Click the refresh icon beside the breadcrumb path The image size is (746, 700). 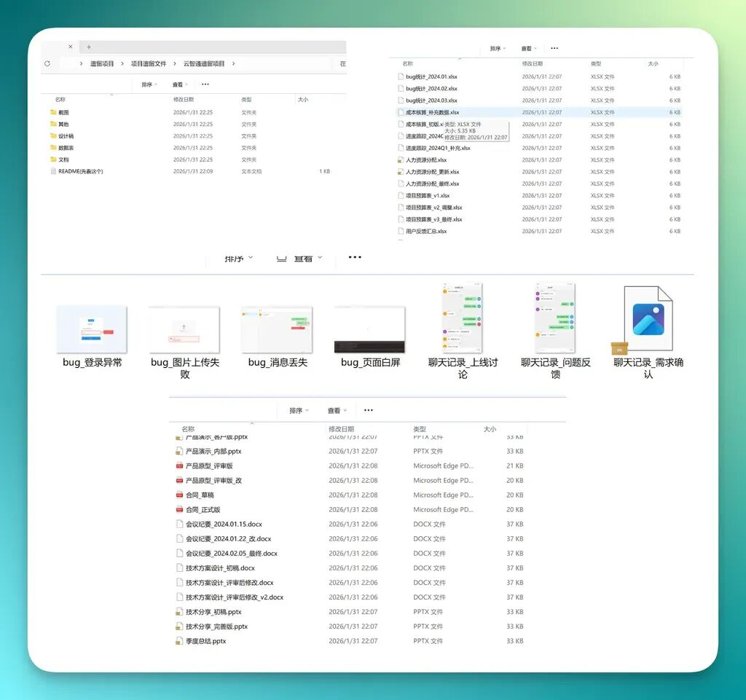(x=47, y=64)
